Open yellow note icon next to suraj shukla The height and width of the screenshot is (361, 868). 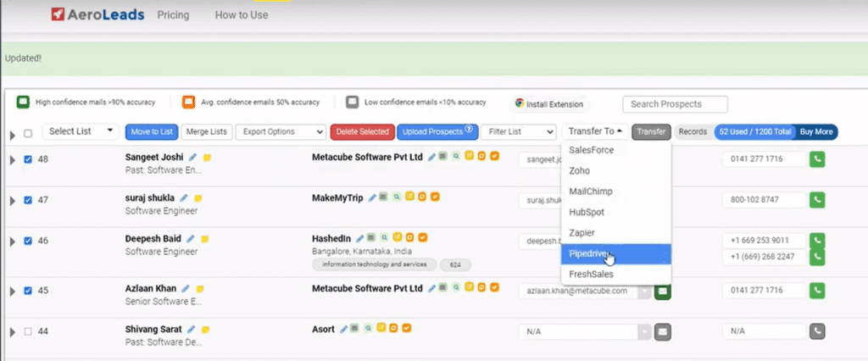point(198,198)
